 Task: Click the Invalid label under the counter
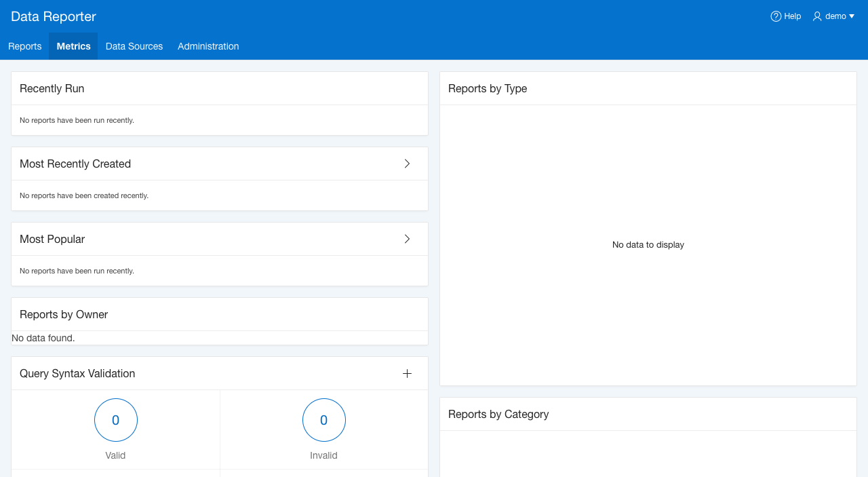323,455
